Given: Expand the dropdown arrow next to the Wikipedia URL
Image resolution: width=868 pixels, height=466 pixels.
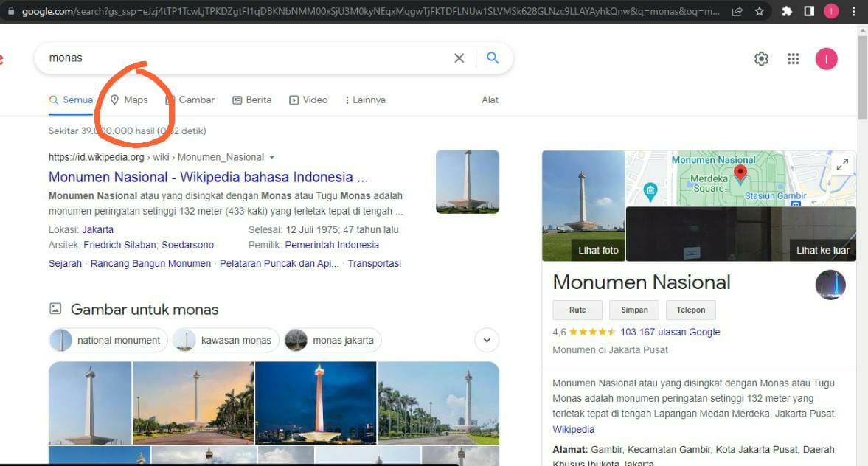Looking at the screenshot, I should (272, 157).
